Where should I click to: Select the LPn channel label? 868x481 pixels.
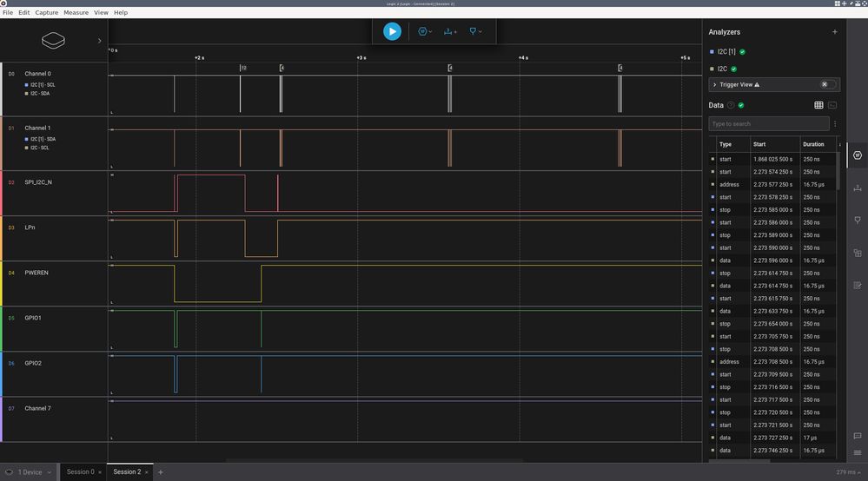(30, 227)
